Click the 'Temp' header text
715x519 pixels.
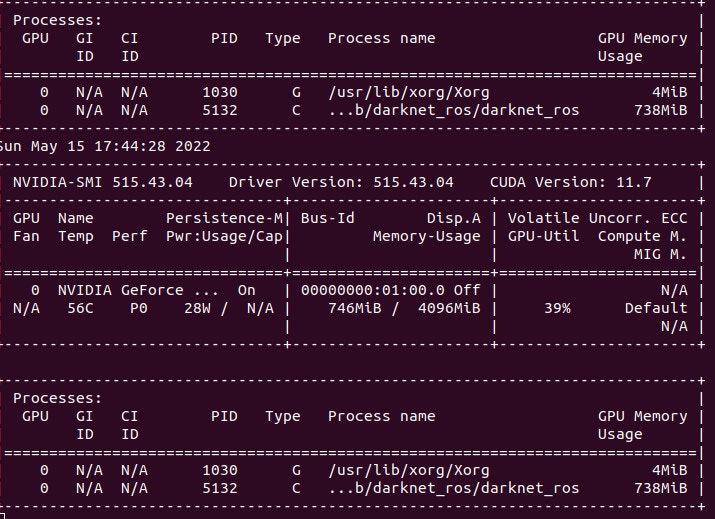coord(76,236)
